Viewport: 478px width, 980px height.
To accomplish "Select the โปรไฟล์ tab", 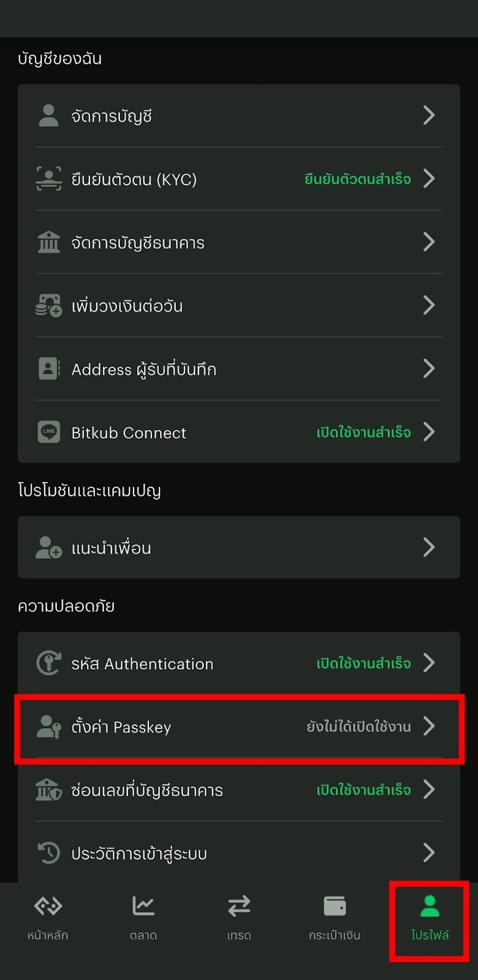I will coord(430,917).
